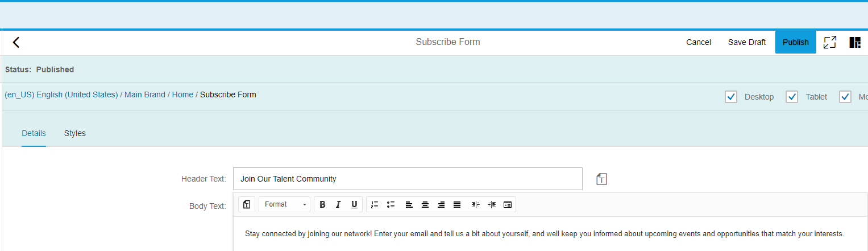This screenshot has width=868, height=251.
Task: Open fullscreen expand view icon
Action: point(830,42)
